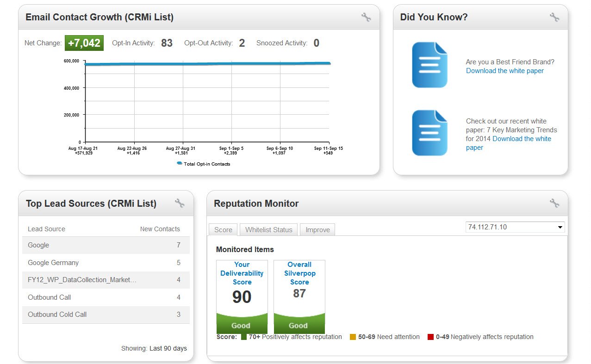591x364 pixels.
Task: Download the 2014 Marketing Trends white paper
Action: [x=522, y=139]
